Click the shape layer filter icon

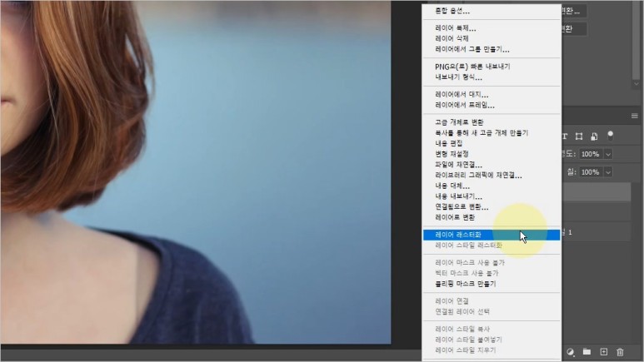tap(579, 136)
